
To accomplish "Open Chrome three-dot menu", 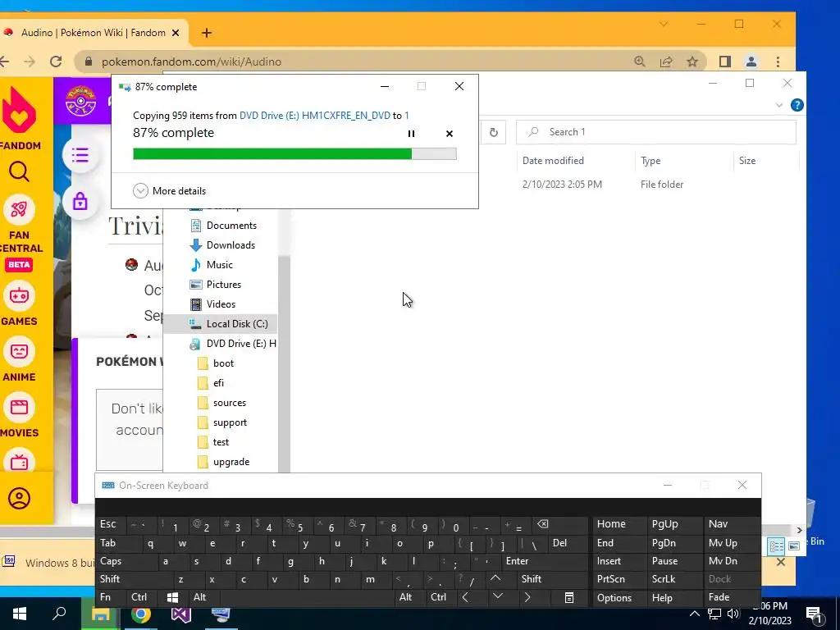I will pos(778,62).
